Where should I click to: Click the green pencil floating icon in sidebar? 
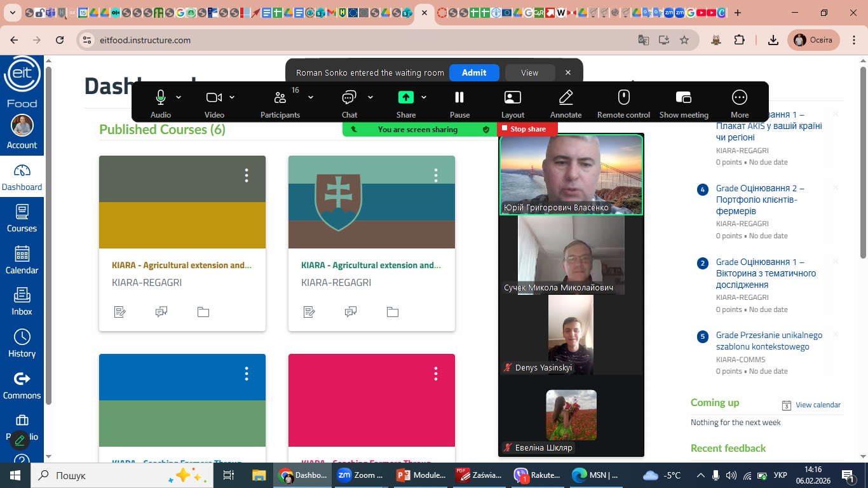20,440
